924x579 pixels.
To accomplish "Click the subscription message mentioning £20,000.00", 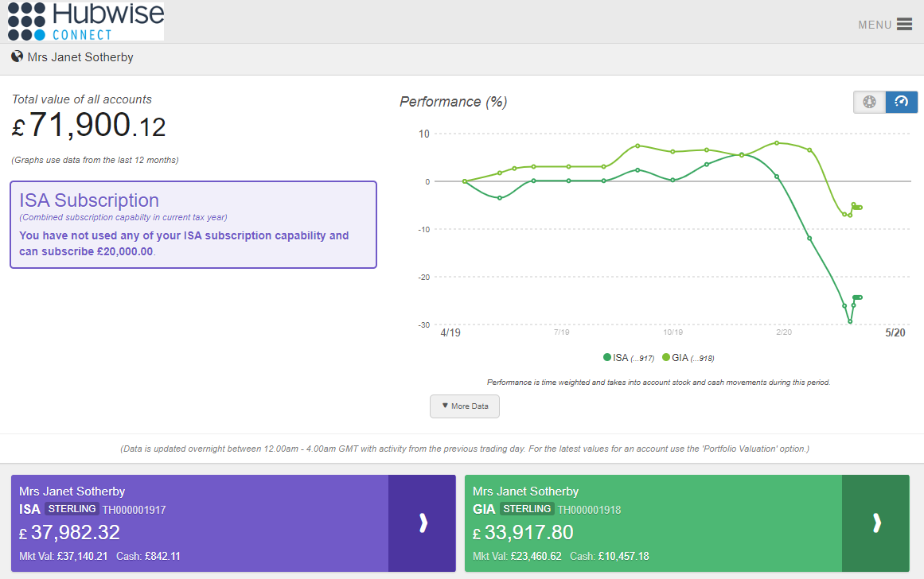I will click(184, 243).
